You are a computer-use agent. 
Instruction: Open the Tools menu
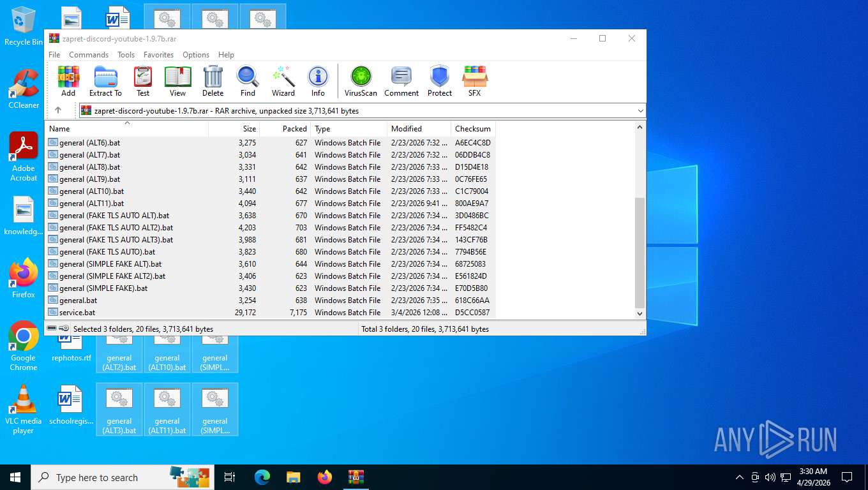pyautogui.click(x=126, y=55)
